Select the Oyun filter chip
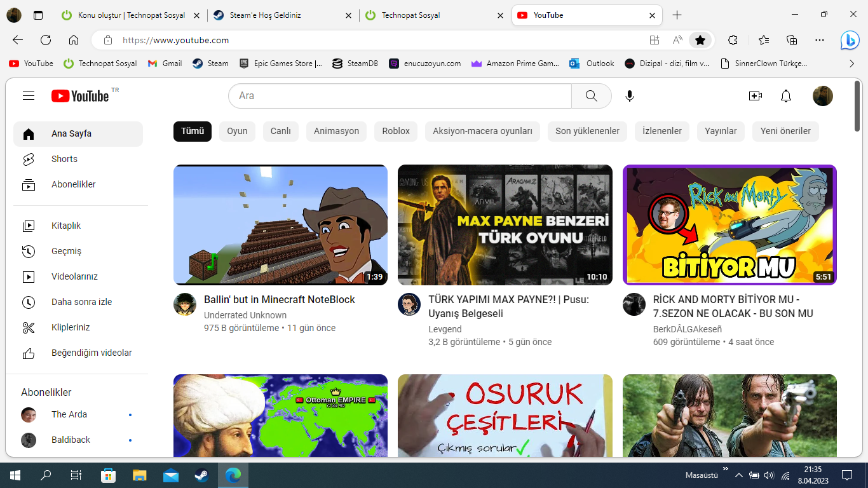 tap(238, 132)
